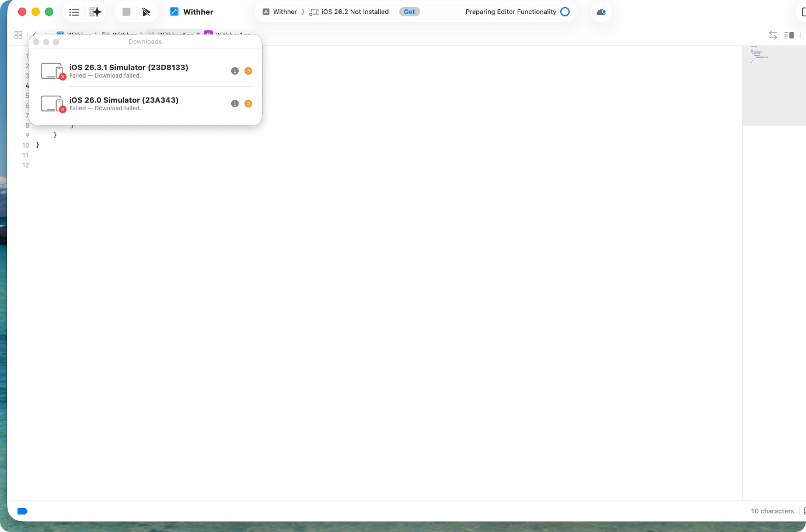This screenshot has height=532, width=806.
Task: Click the blue Withher project icon
Action: tap(174, 12)
